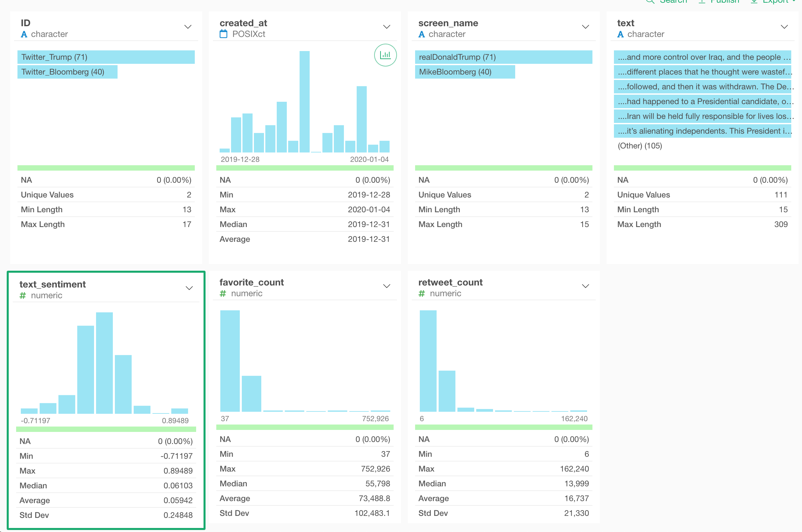802x532 pixels.
Task: Select the bar chart icon in created_at panel
Action: 386,55
